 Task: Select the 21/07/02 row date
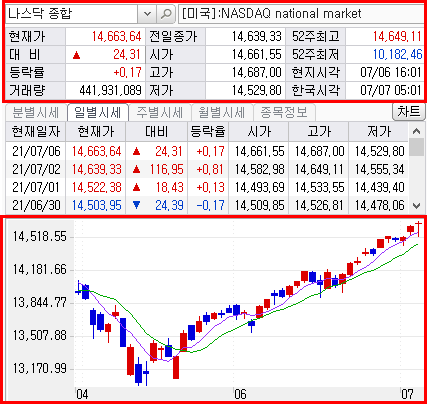(36, 169)
